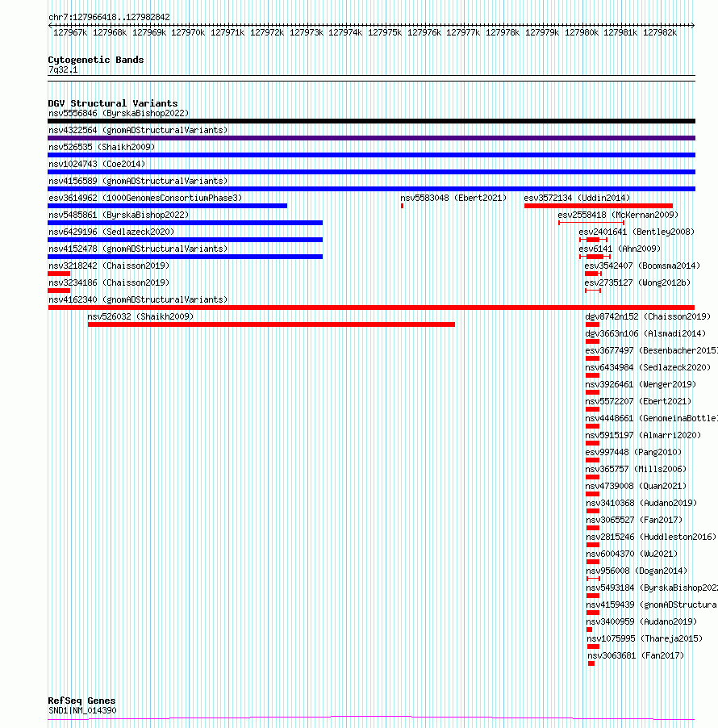This screenshot has height=728, width=718.
Task: Click the nsv5556846 (ByrskaBishop2022) variant label
Action: (x=119, y=113)
